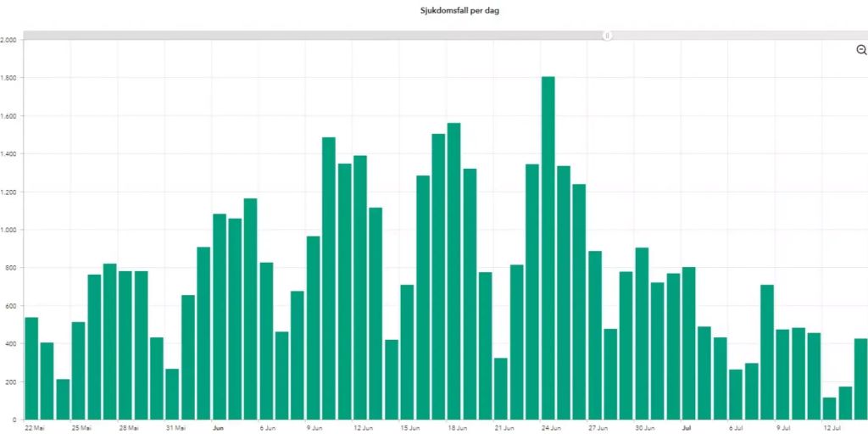Click the bold 'Jul' month axis label

(687, 428)
